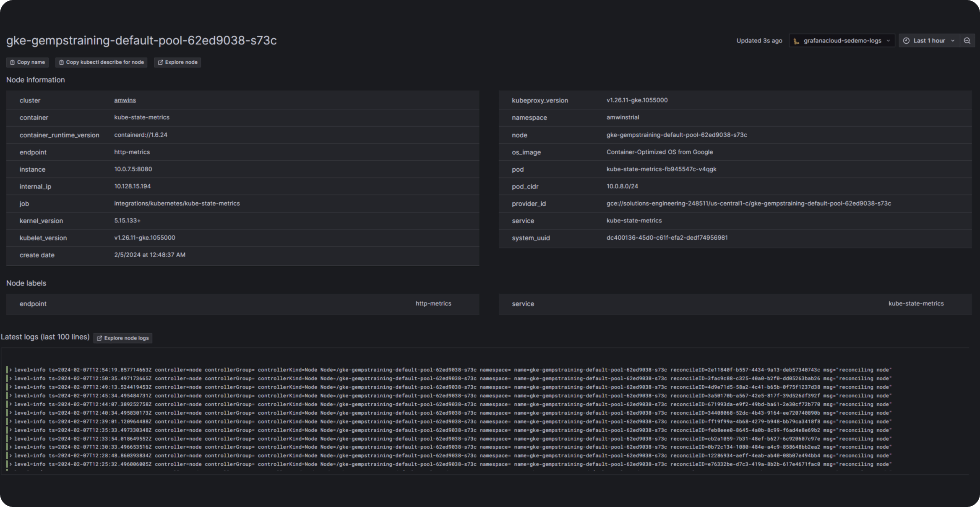Open grafanacloud-sedemo-logs data source dropdown
The width and height of the screenshot is (980, 507).
tap(842, 41)
